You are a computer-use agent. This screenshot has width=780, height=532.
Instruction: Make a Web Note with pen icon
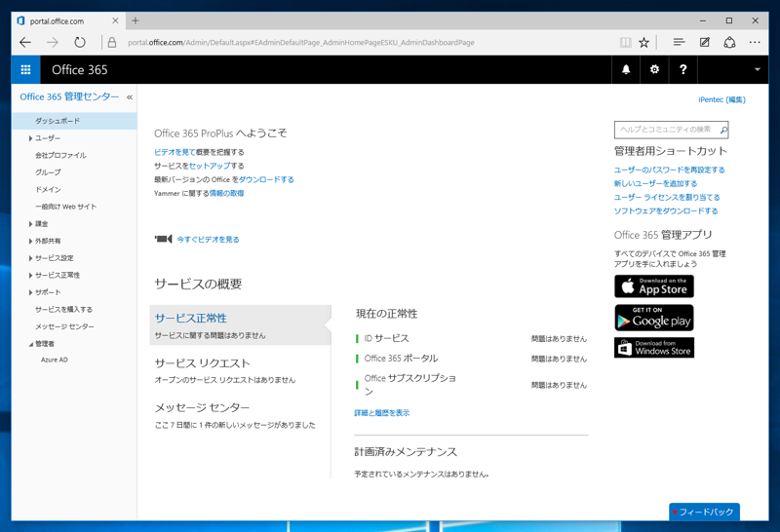coord(704,42)
